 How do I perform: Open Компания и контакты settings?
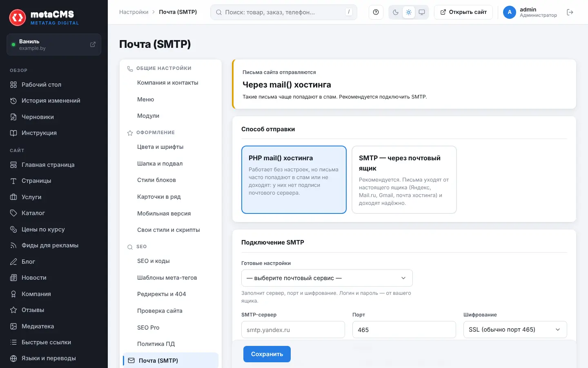pyautogui.click(x=168, y=83)
